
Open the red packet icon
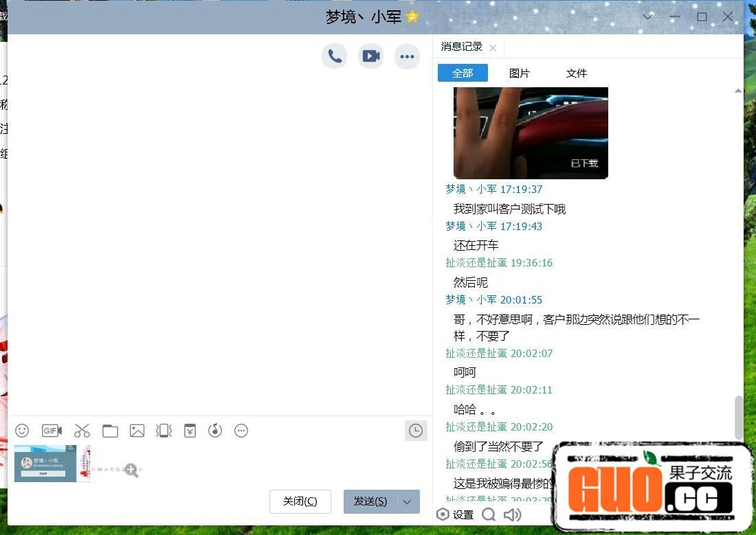[190, 431]
